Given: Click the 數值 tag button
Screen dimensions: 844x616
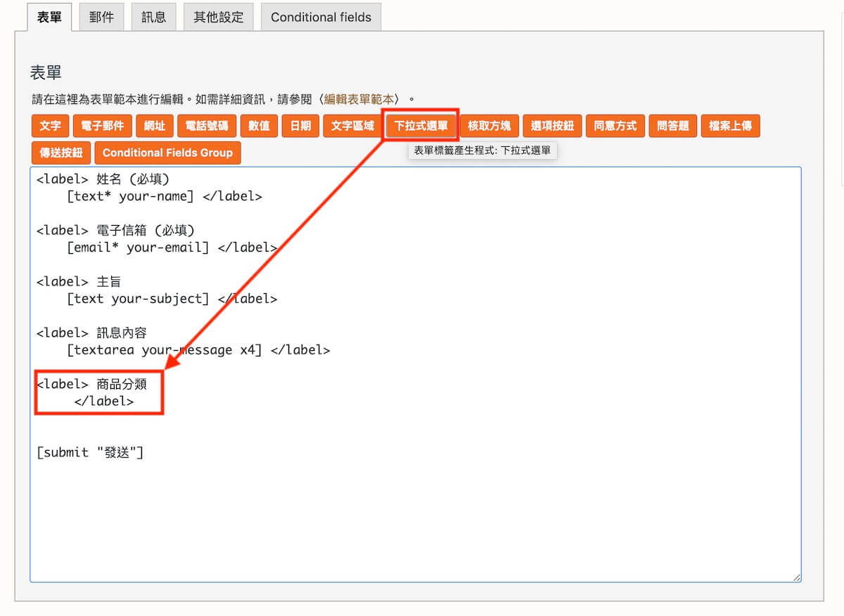Looking at the screenshot, I should point(259,126).
